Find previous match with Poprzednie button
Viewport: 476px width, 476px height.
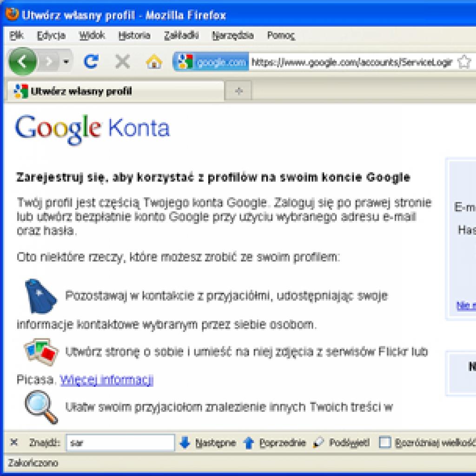[x=274, y=443]
